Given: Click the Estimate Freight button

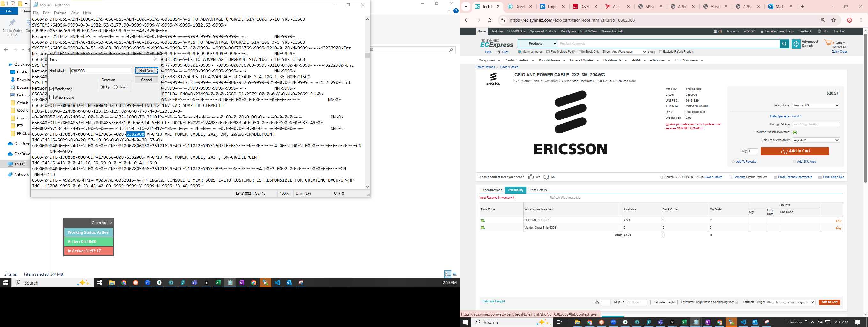Looking at the screenshot, I should point(664,302).
